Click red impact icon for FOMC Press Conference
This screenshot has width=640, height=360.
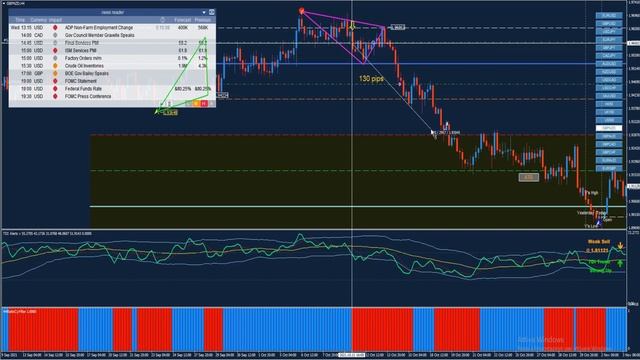click(x=55, y=96)
